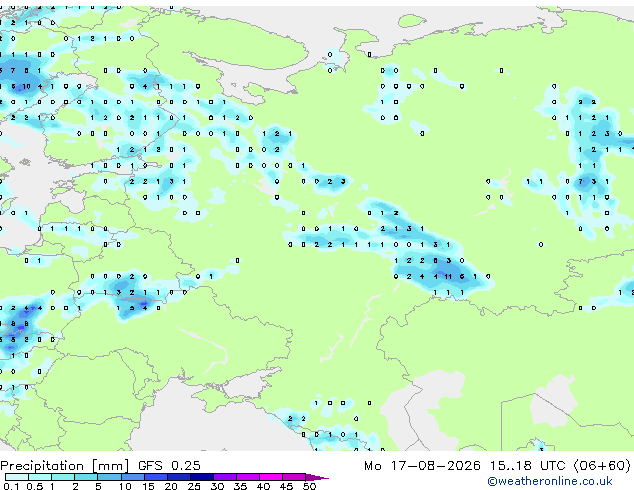Select the 25–30 mm navy legend swatch
Viewport: 634px width, 490px height.
coord(201,477)
